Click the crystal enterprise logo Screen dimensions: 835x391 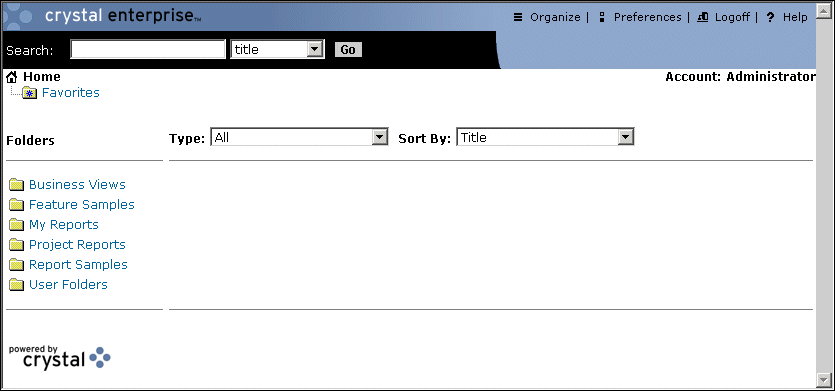point(123,16)
